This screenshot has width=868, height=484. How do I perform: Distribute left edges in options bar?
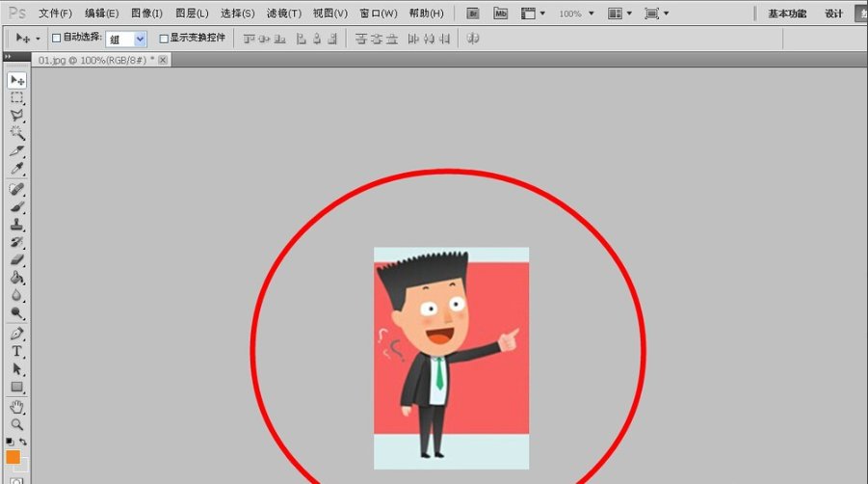pos(413,39)
